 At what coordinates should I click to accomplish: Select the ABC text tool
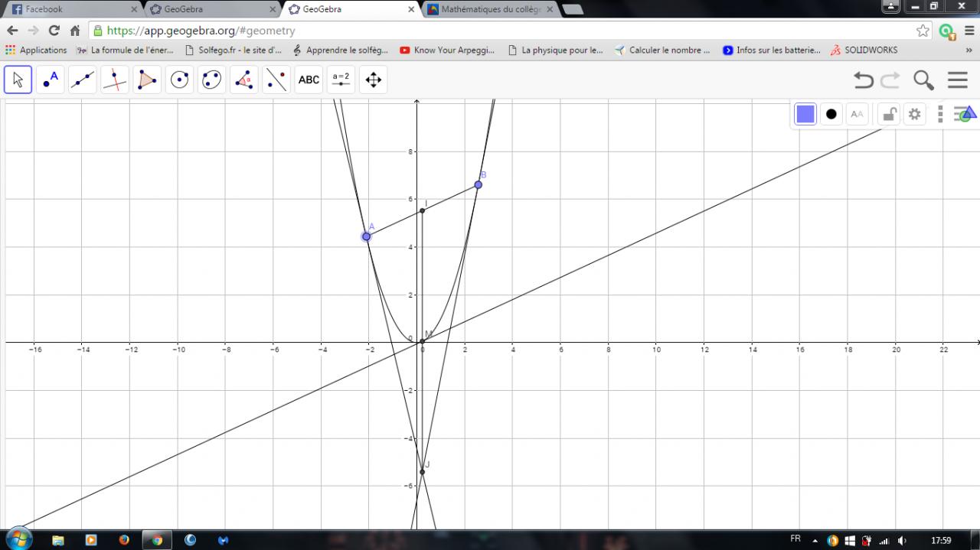(309, 80)
